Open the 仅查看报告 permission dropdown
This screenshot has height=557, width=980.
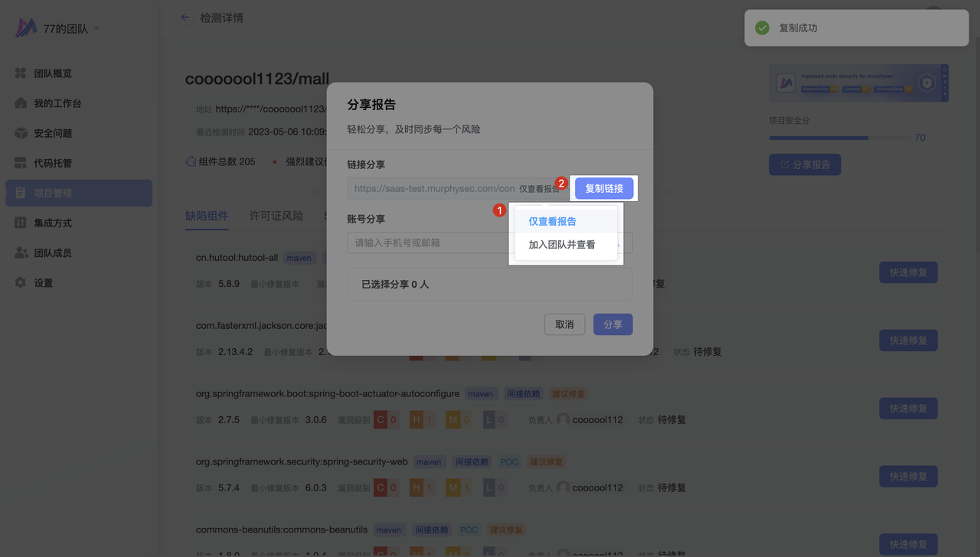pyautogui.click(x=541, y=189)
